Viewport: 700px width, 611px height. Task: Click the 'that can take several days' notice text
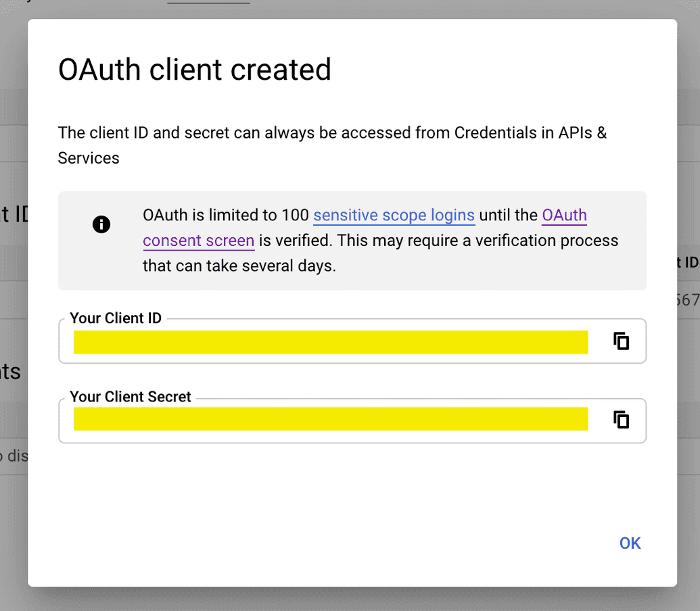[x=239, y=266]
